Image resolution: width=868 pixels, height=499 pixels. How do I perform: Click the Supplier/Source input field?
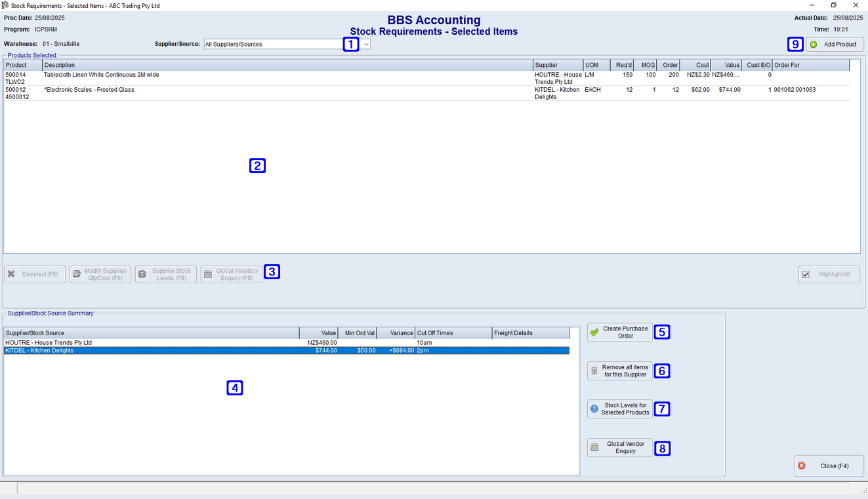[272, 44]
